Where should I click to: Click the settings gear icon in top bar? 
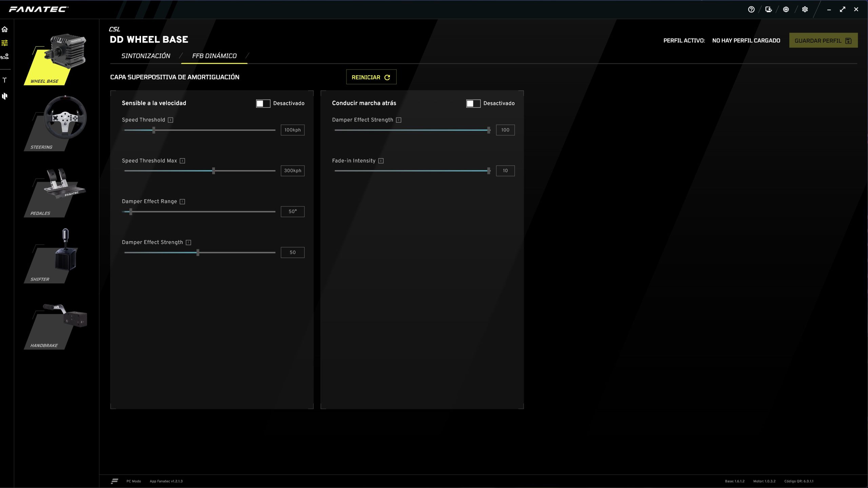[805, 9]
